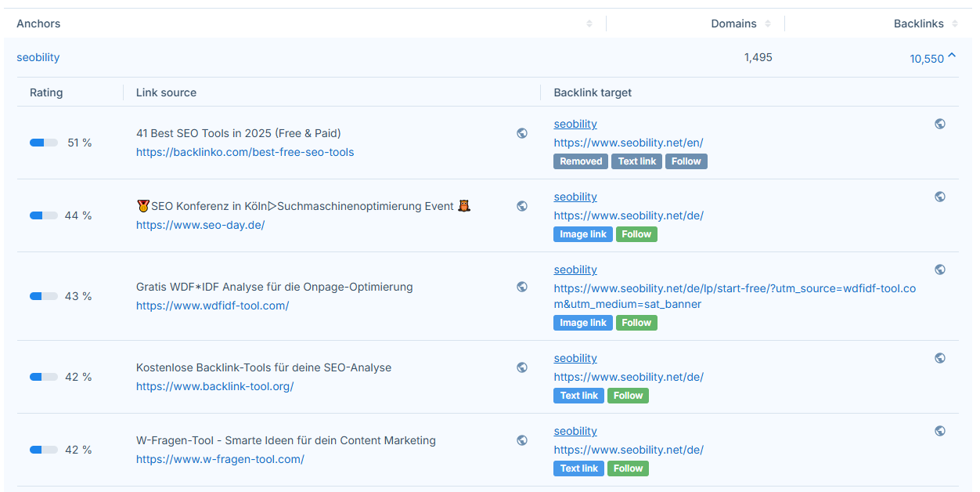Click globe icon beside seo-day.de link source

tap(522, 206)
